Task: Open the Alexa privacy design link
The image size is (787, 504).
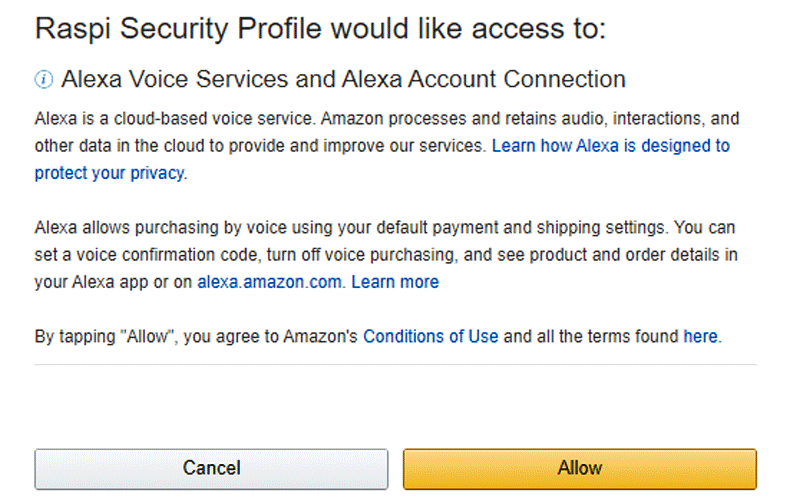Action: pos(610,146)
